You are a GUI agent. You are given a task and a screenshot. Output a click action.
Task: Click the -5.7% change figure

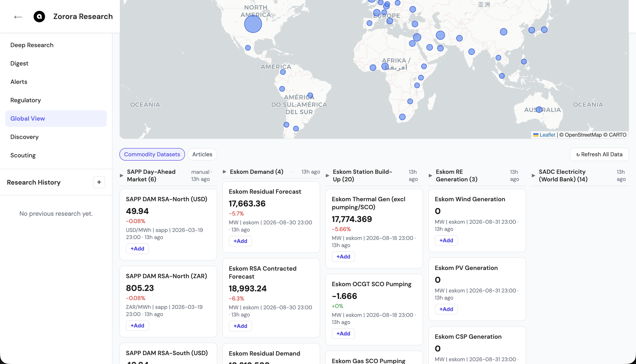click(x=236, y=214)
